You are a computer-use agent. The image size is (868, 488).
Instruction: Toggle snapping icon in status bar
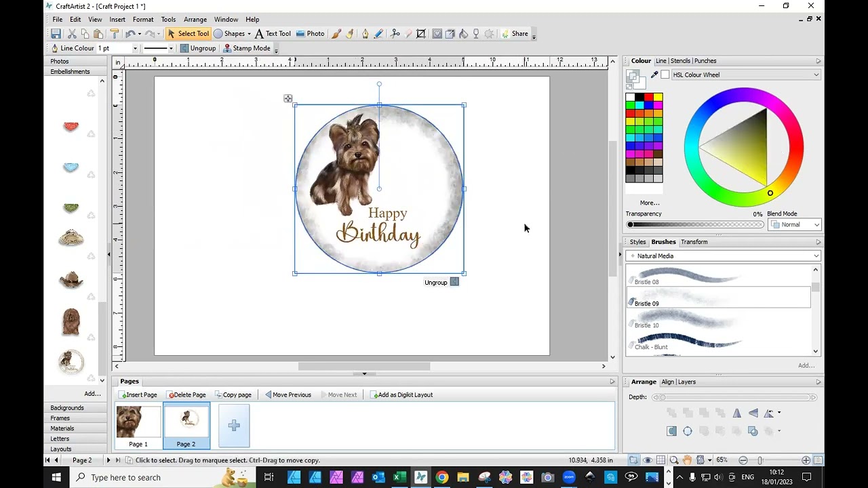(633, 460)
